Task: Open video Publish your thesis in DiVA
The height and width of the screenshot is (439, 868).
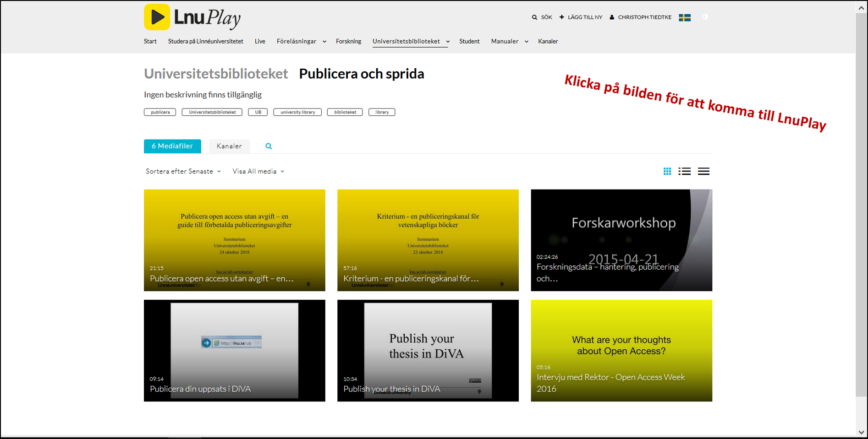Action: (x=428, y=351)
